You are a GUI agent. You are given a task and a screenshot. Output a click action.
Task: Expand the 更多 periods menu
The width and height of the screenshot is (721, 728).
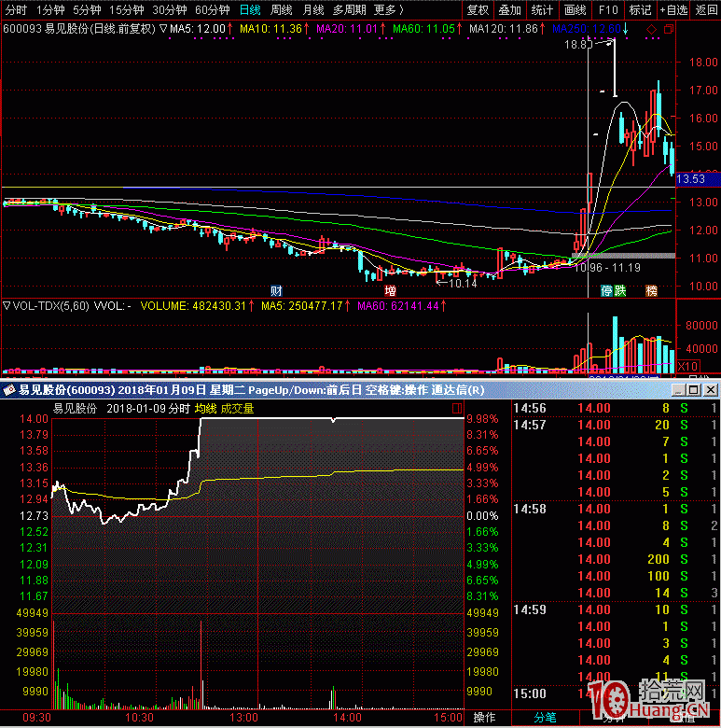coord(388,9)
